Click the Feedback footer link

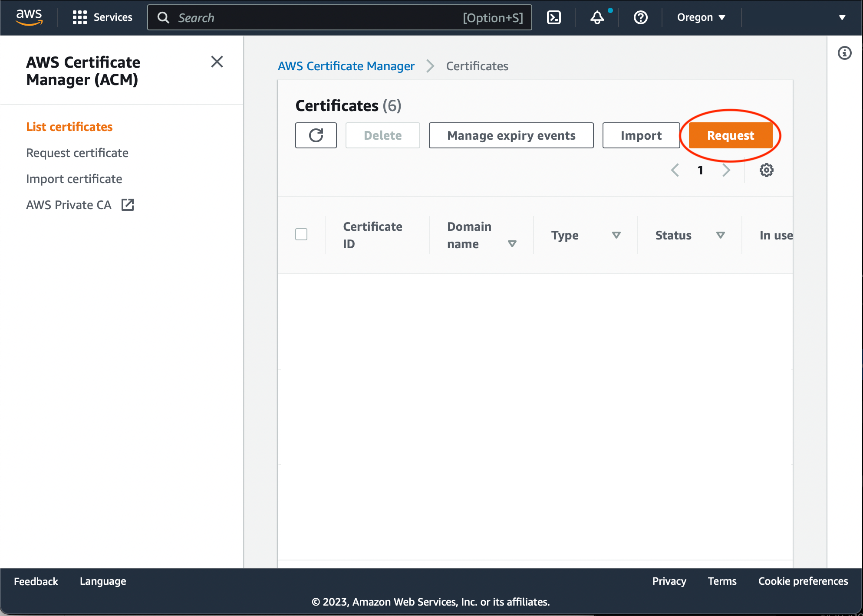(x=36, y=581)
